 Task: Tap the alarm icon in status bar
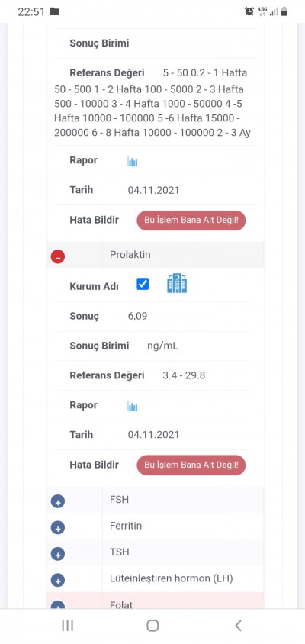tap(249, 11)
